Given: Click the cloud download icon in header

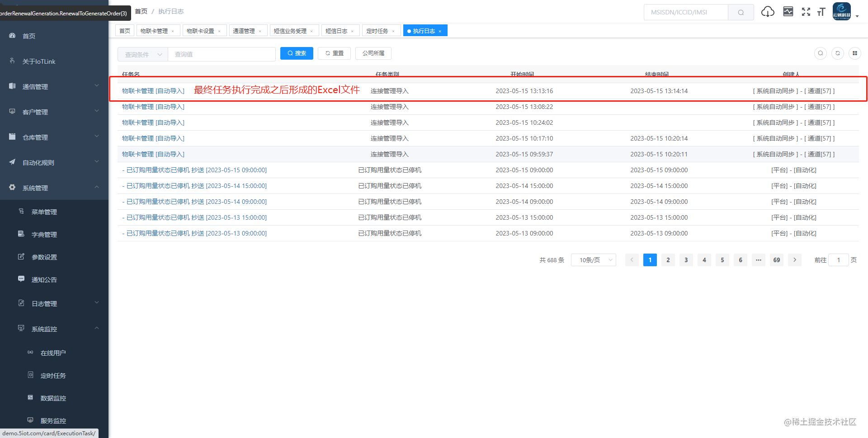Looking at the screenshot, I should click(x=768, y=12).
